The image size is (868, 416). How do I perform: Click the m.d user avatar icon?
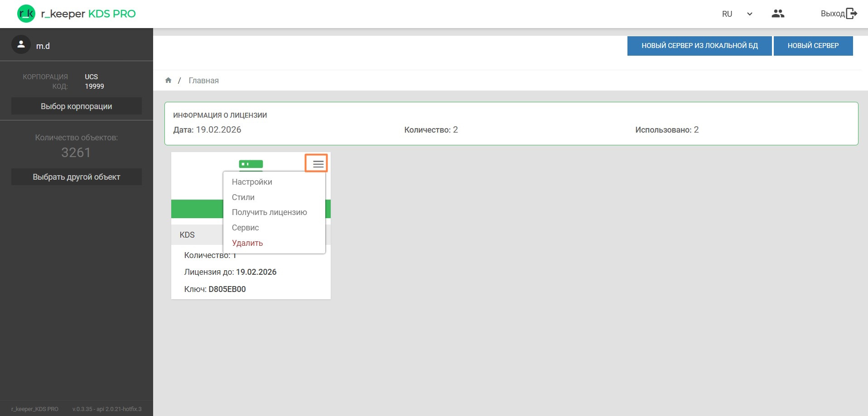(x=21, y=45)
